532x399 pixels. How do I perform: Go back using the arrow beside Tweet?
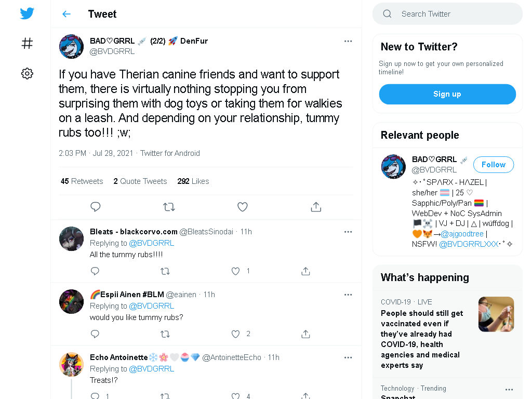coord(66,14)
